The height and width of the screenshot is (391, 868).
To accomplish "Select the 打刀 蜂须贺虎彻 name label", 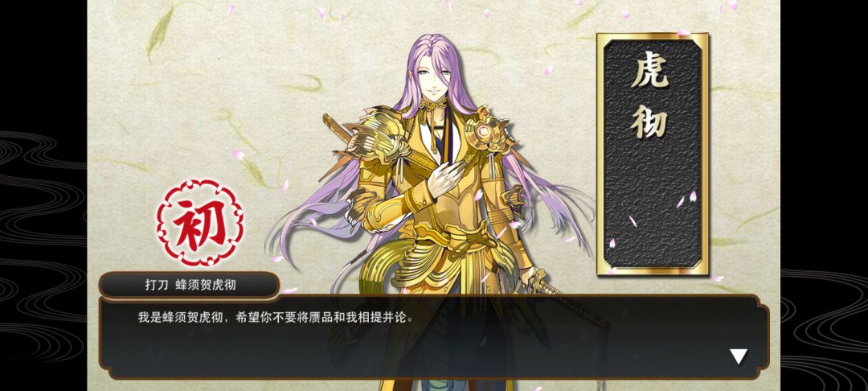I will coord(190,286).
